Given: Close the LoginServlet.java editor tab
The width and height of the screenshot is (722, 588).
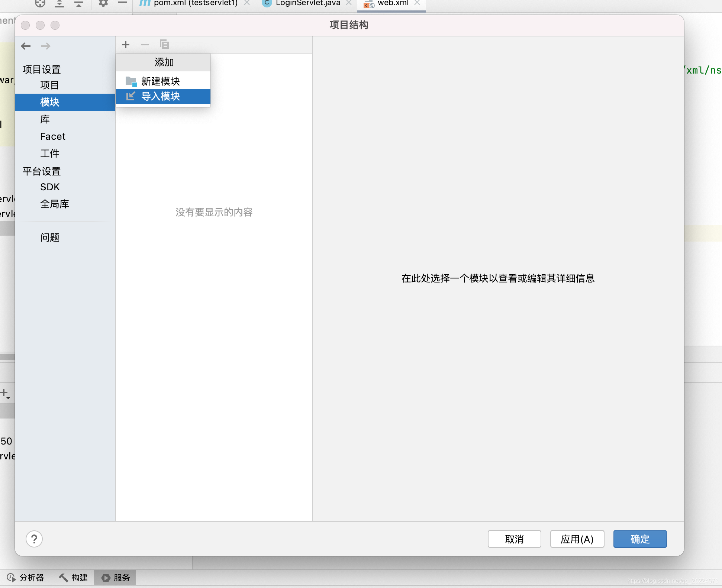Looking at the screenshot, I should tap(349, 3).
